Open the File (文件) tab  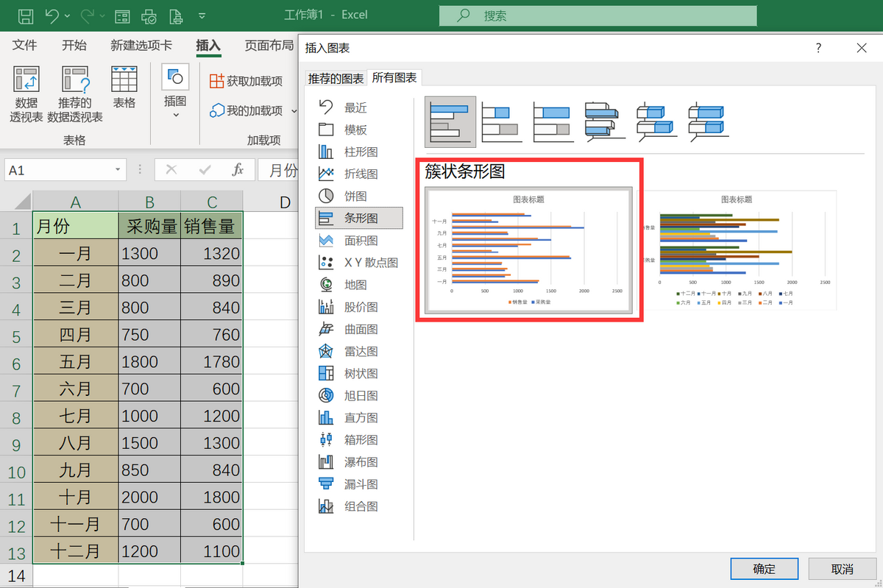pos(25,46)
